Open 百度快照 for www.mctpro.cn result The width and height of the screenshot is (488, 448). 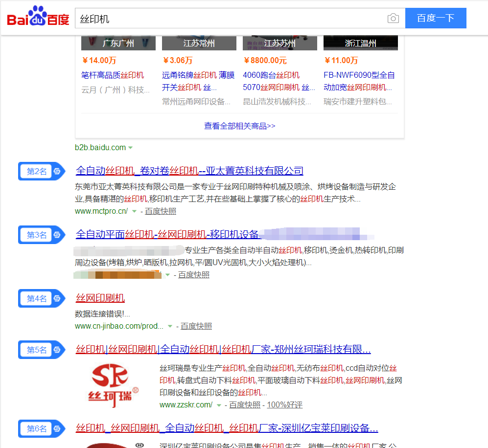coord(160,211)
